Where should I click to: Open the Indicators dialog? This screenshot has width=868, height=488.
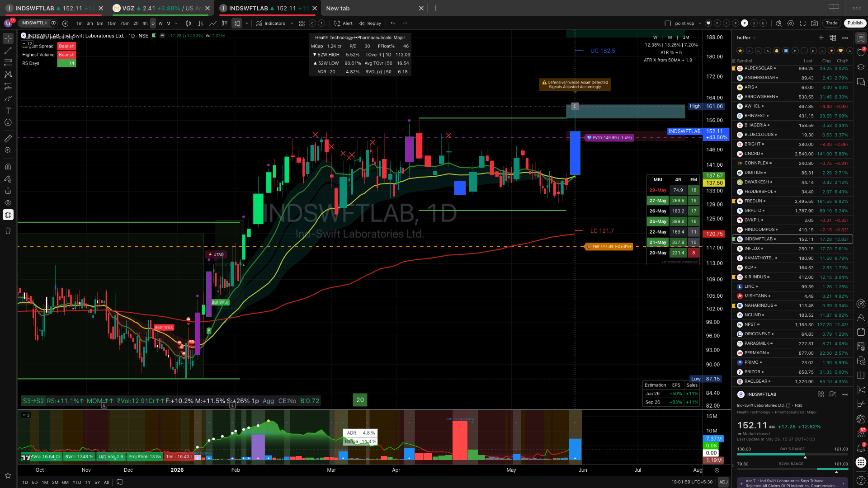[271, 23]
